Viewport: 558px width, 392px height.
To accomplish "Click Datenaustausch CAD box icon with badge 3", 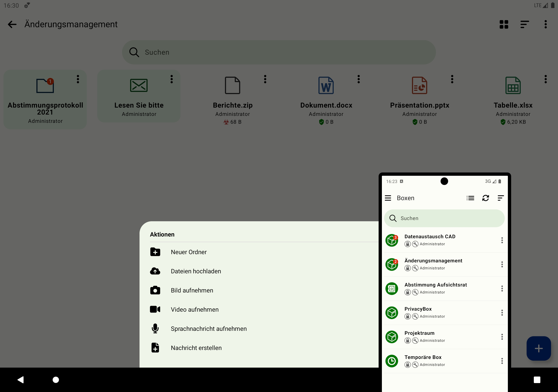I will pyautogui.click(x=392, y=240).
